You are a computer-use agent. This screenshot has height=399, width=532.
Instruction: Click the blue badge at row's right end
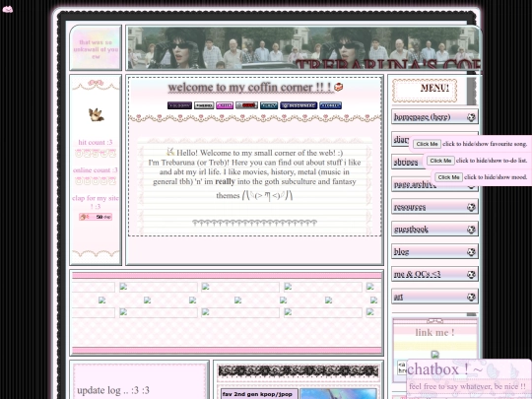tap(330, 105)
